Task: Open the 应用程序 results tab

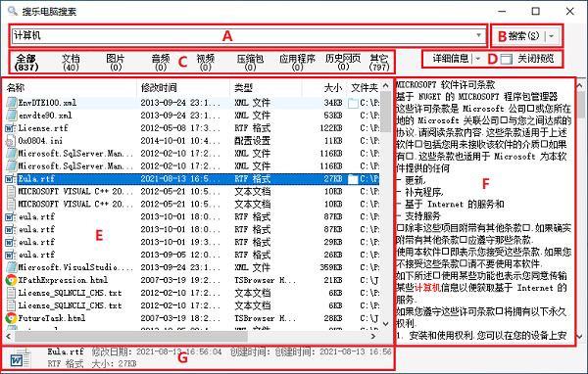Action: coord(297,63)
